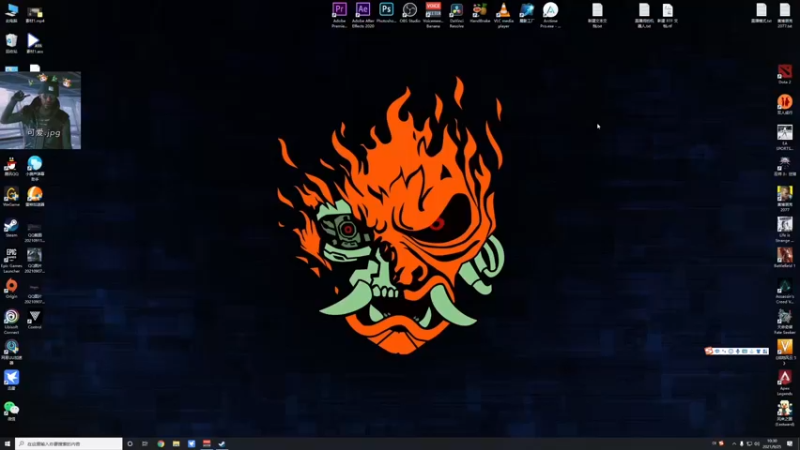Launch the QQ penguin desktop shortcut
This screenshot has width=800, height=450.
11,166
